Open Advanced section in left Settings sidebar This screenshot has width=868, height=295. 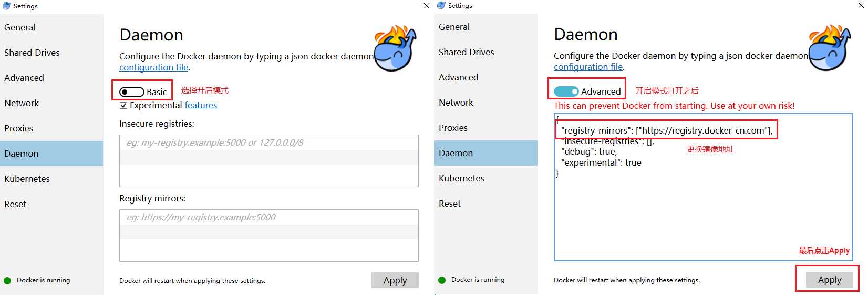pos(51,78)
